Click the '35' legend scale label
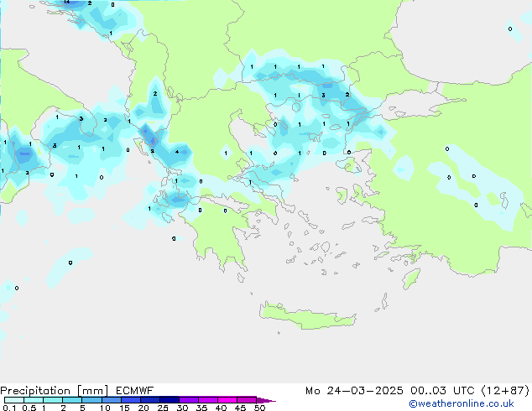Viewport: 532px width, 411px height. (201, 408)
